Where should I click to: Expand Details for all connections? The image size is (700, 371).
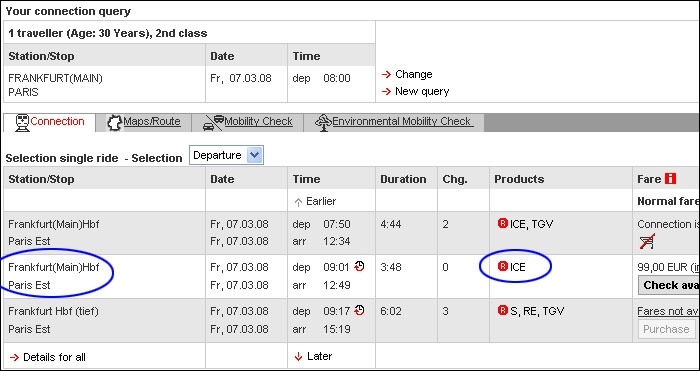click(47, 357)
